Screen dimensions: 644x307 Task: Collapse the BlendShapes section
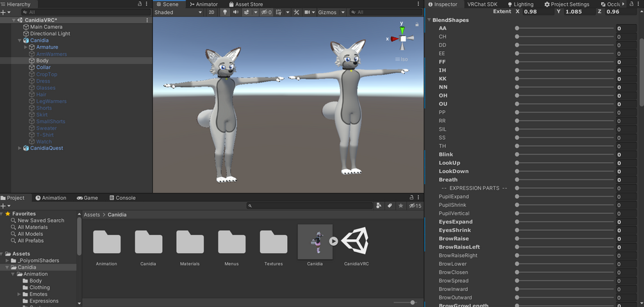429,20
